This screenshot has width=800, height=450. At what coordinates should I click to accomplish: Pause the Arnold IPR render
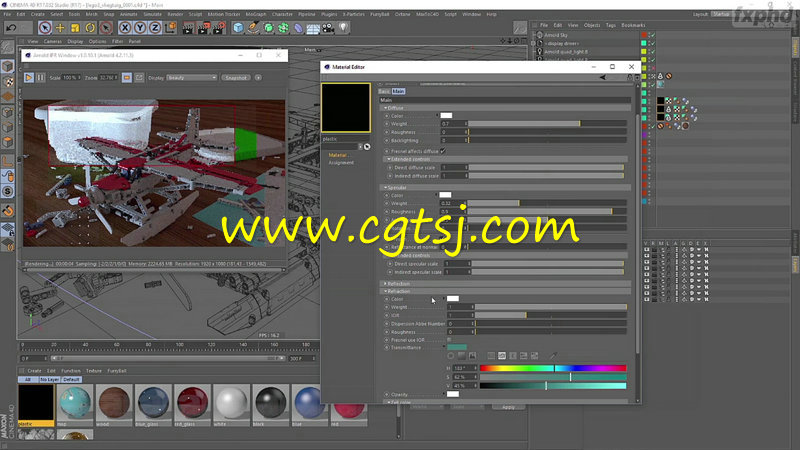click(40, 78)
